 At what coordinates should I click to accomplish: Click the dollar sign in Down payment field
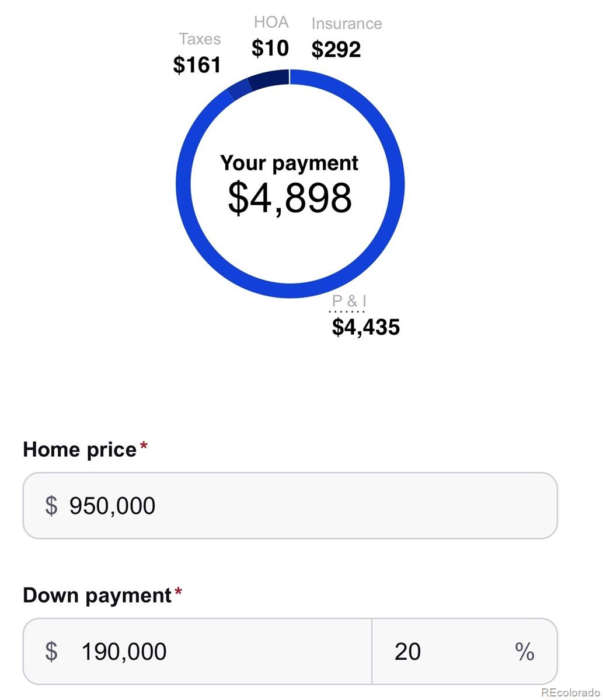tap(51, 652)
